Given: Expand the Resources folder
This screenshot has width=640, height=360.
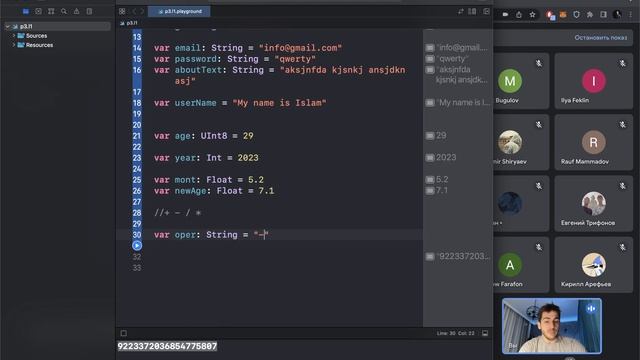Looking at the screenshot, I should point(13,45).
